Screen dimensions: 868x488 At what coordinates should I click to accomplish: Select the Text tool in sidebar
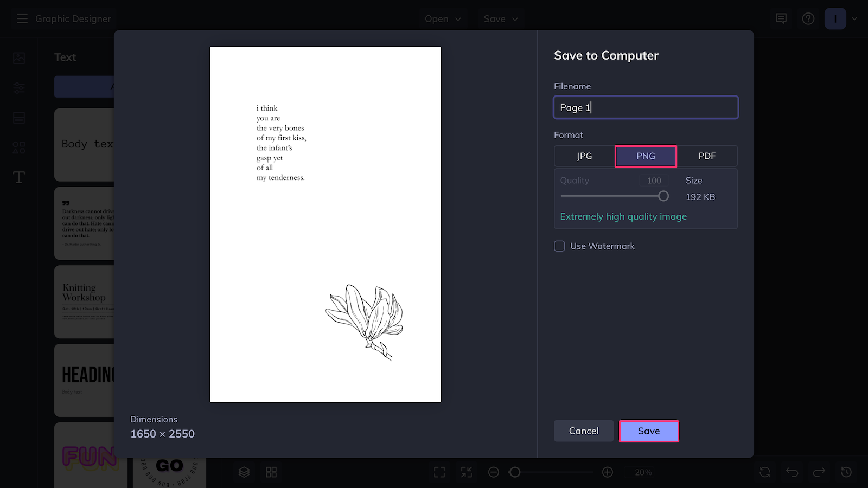(x=18, y=177)
